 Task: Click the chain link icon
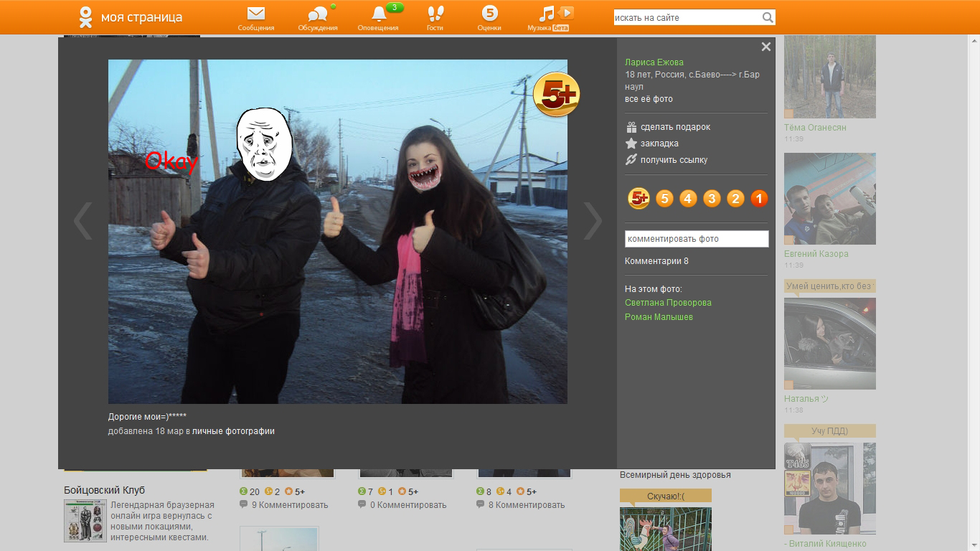coord(631,160)
